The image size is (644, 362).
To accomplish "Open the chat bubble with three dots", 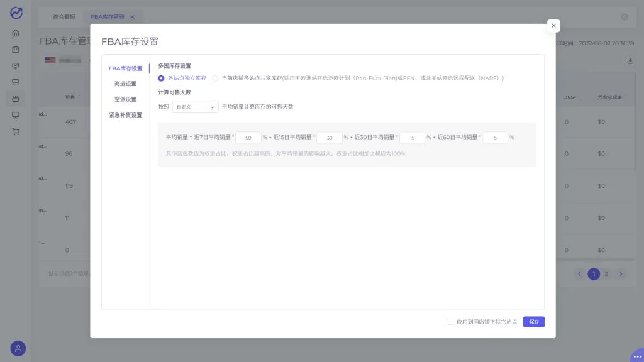I will (x=638, y=356).
